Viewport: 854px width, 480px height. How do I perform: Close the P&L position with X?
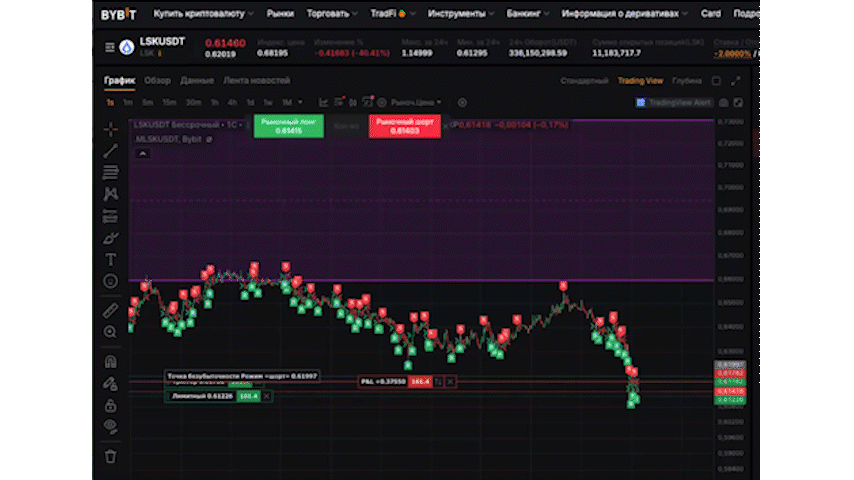450,382
